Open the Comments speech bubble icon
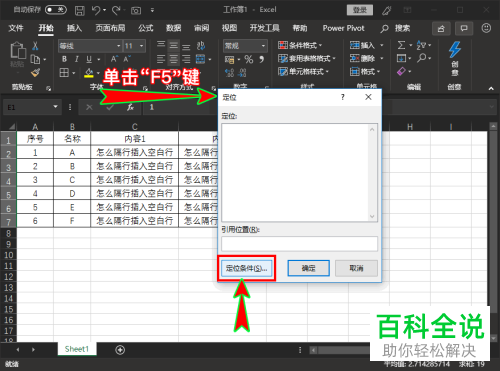This screenshot has height=371, width=500. tap(464, 29)
